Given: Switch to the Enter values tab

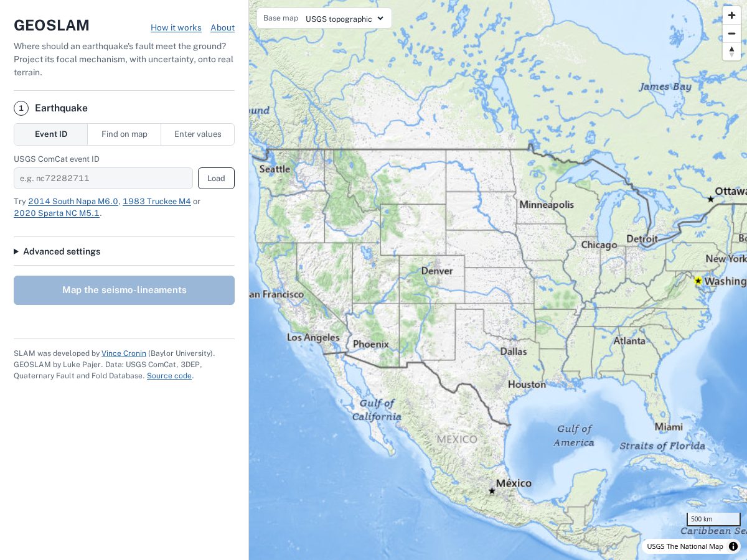Looking at the screenshot, I should (x=198, y=134).
